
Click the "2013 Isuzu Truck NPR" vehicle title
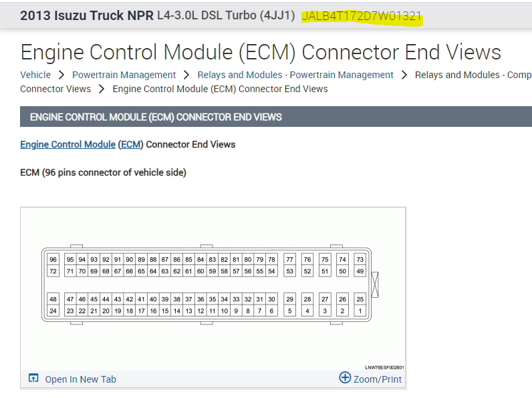(x=87, y=16)
